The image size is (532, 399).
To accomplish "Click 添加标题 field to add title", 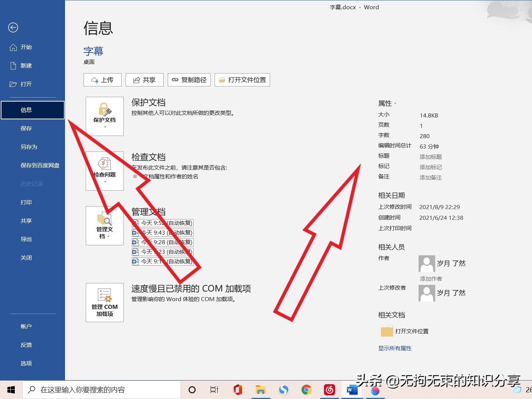I will pyautogui.click(x=431, y=157).
